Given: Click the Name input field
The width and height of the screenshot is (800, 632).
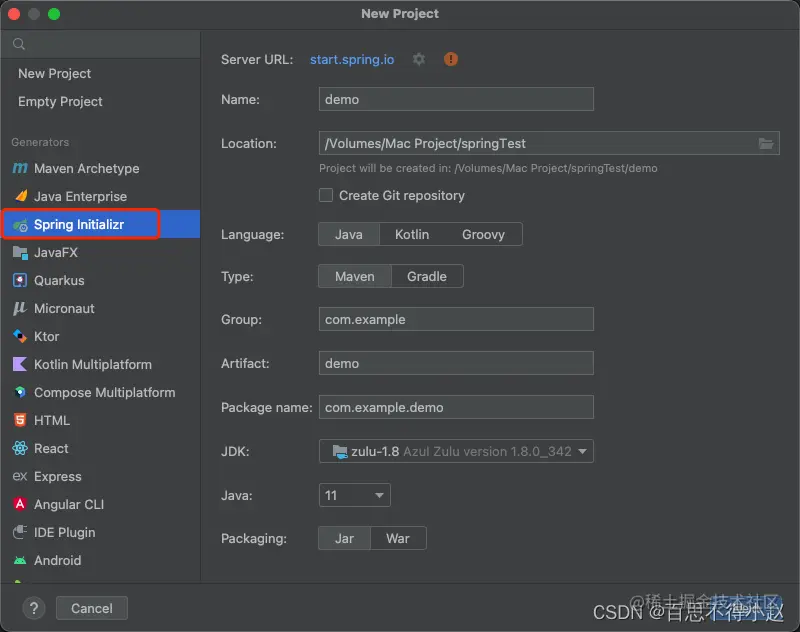Looking at the screenshot, I should pos(456,99).
